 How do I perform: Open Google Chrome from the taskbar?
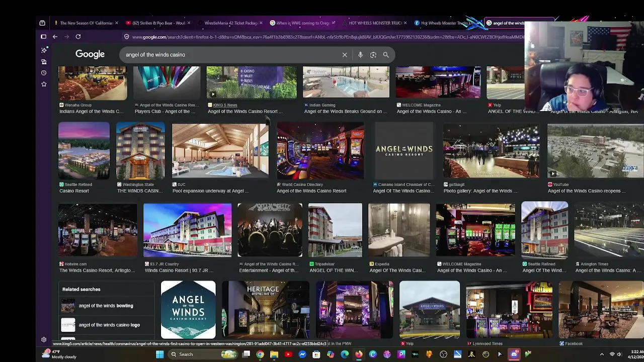click(260, 354)
